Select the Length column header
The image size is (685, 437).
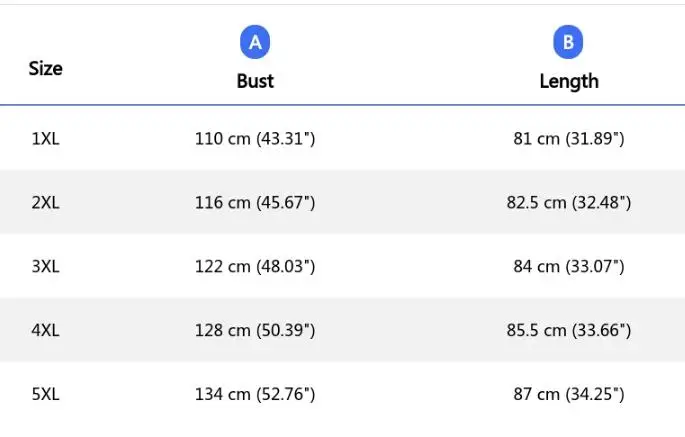[568, 81]
